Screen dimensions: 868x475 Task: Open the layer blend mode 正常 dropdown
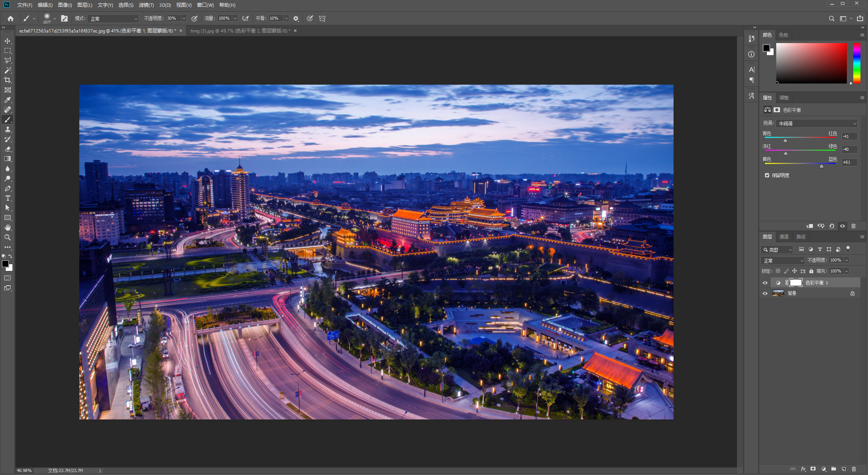[783, 260]
